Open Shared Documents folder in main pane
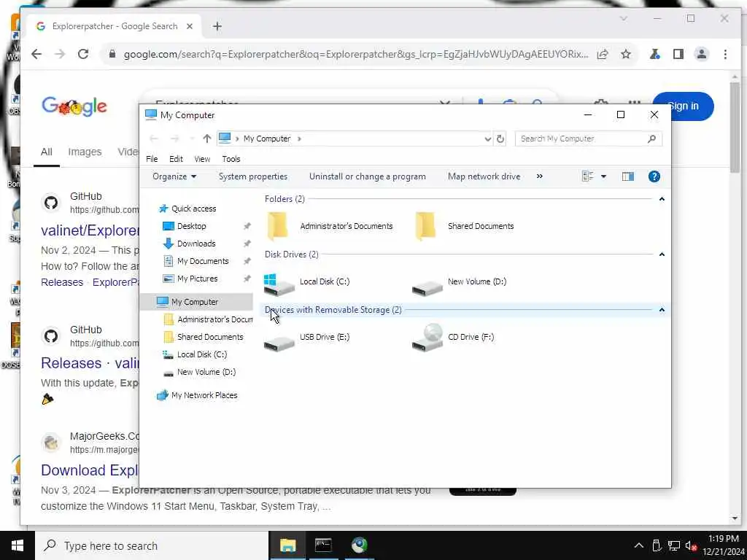The width and height of the screenshot is (747, 560). coord(425,226)
